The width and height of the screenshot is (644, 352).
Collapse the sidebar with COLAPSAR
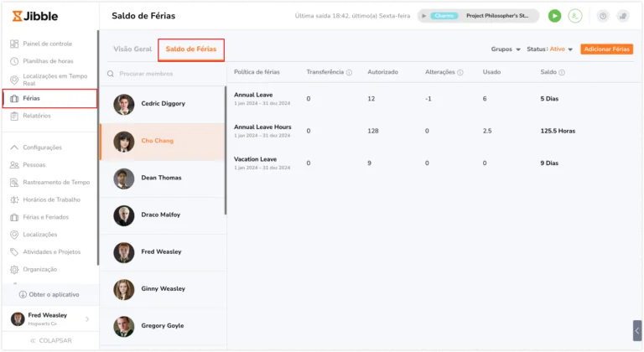[51, 340]
